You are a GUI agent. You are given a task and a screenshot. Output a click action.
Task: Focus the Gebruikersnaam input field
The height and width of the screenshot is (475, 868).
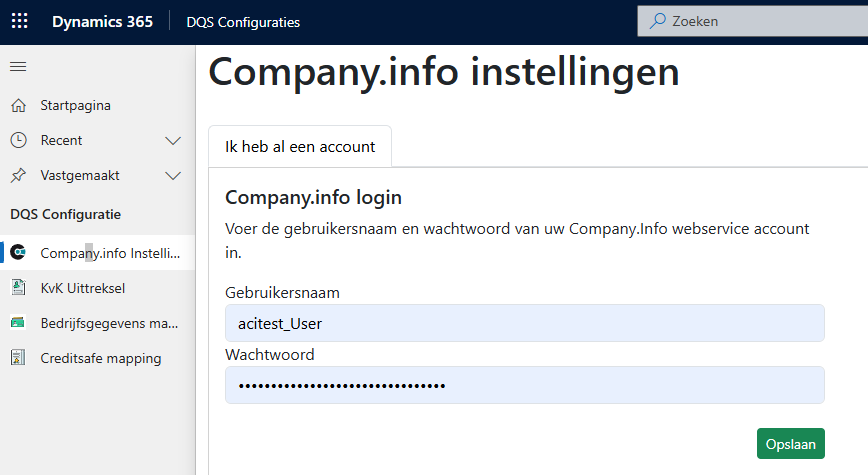(525, 323)
